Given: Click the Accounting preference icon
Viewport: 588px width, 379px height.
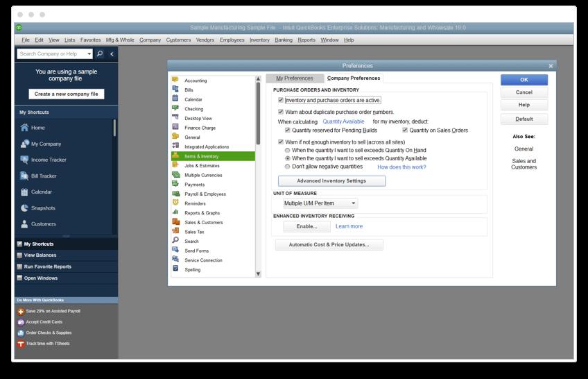Looking at the screenshot, I should (175, 80).
